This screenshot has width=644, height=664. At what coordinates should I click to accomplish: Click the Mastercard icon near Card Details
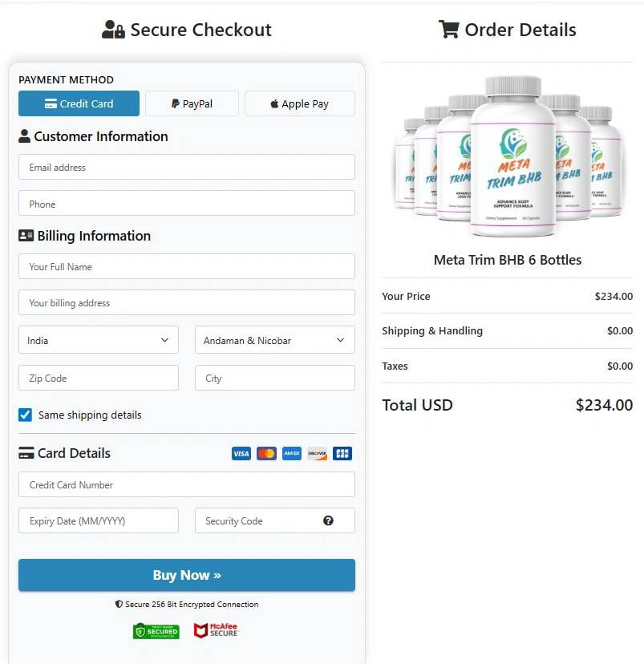pos(266,453)
